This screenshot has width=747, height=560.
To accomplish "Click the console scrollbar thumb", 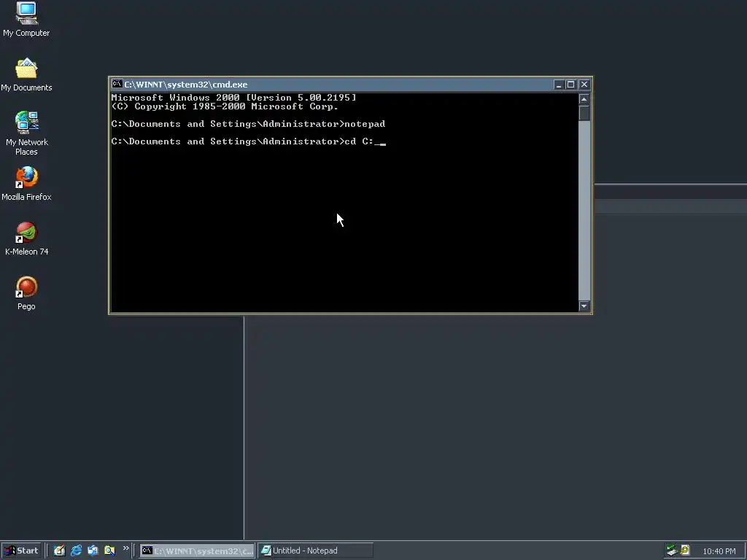I will [x=584, y=113].
